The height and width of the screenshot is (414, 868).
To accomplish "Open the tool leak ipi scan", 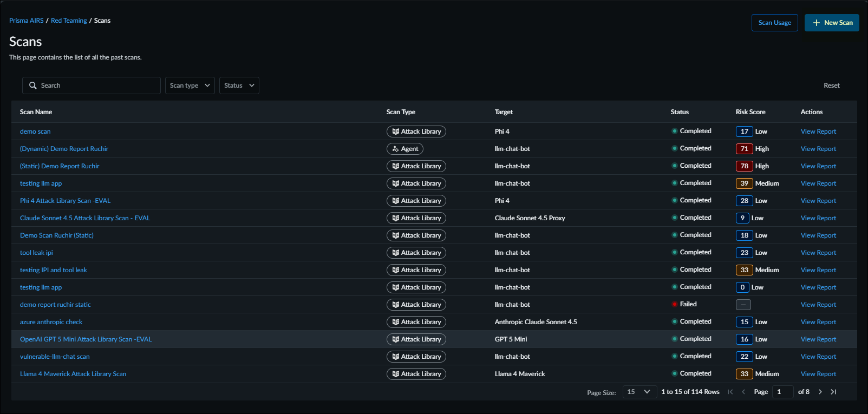I will coord(36,253).
